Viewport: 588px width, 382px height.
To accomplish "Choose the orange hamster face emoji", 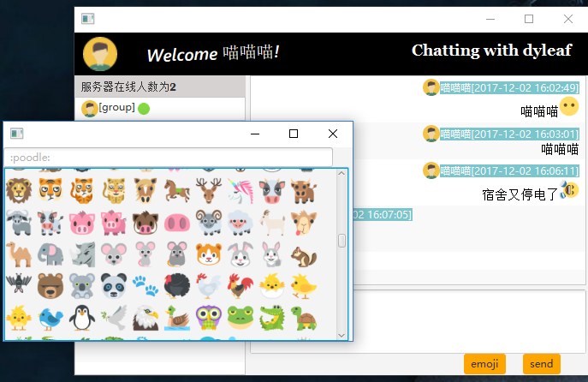I will [x=209, y=254].
